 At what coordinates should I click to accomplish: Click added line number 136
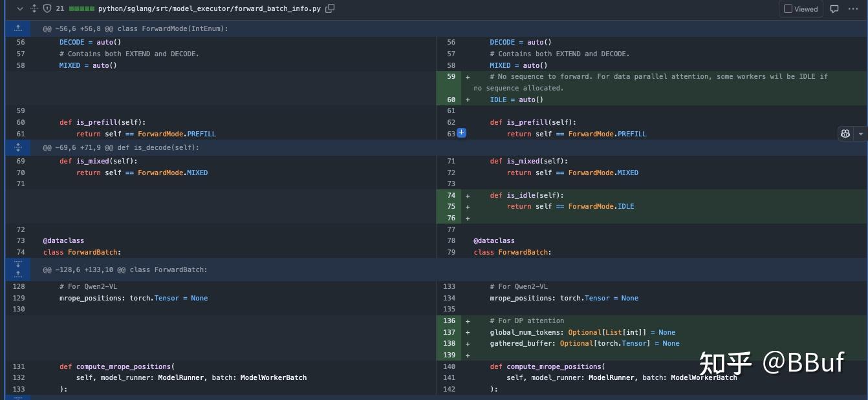coord(449,321)
